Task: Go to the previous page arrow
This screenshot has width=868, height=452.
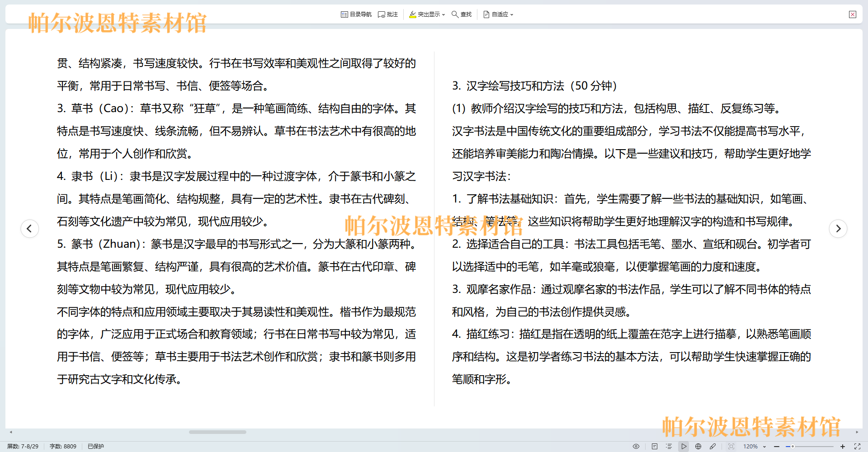Action: [x=29, y=228]
